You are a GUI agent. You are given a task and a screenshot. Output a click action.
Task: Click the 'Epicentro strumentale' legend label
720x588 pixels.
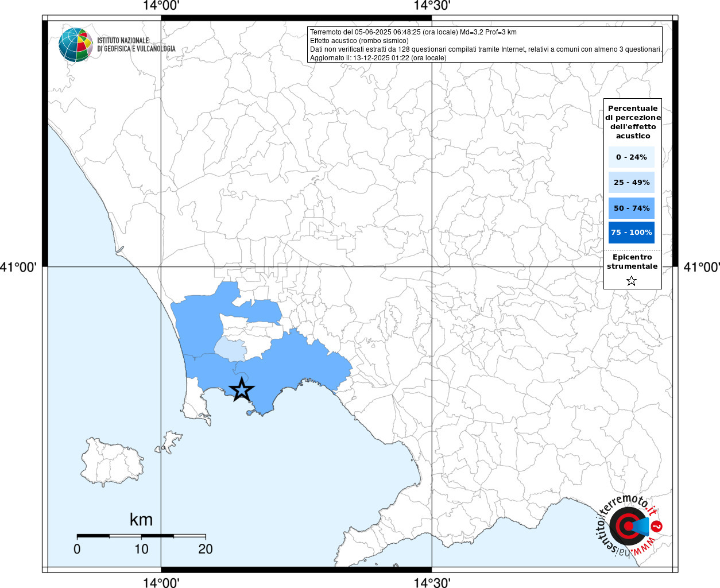[632, 262]
